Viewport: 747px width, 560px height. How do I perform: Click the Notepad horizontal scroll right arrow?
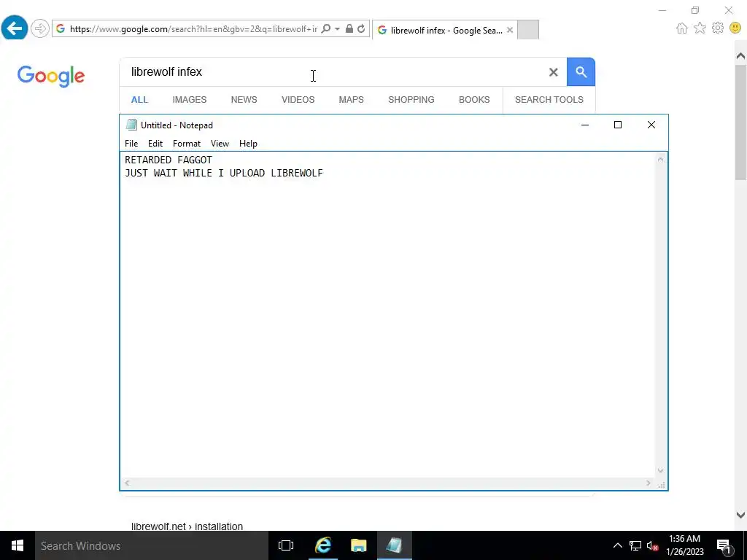[x=649, y=483]
